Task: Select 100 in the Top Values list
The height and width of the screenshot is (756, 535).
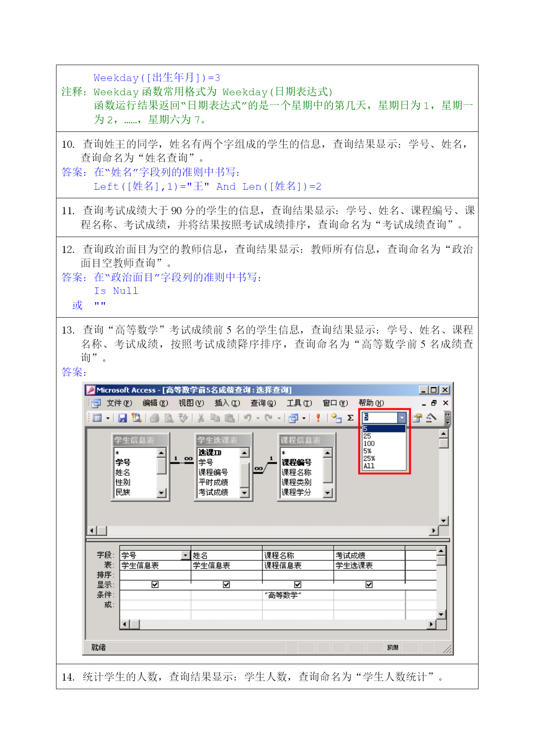Action: (x=384, y=444)
